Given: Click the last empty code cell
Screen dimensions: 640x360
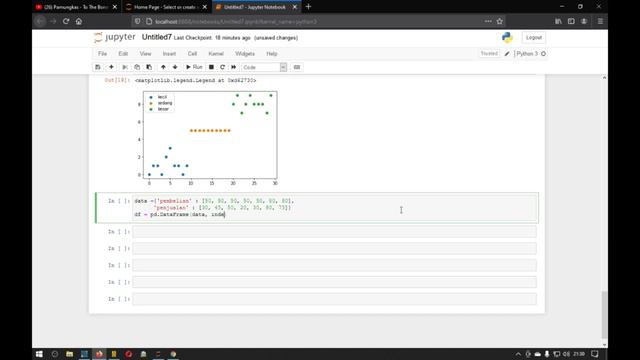Looking at the screenshot, I should point(334,299).
